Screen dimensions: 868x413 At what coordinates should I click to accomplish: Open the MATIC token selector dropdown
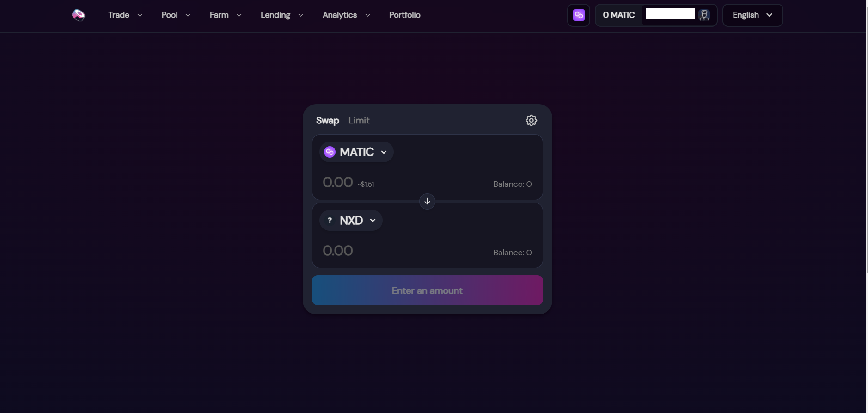356,152
